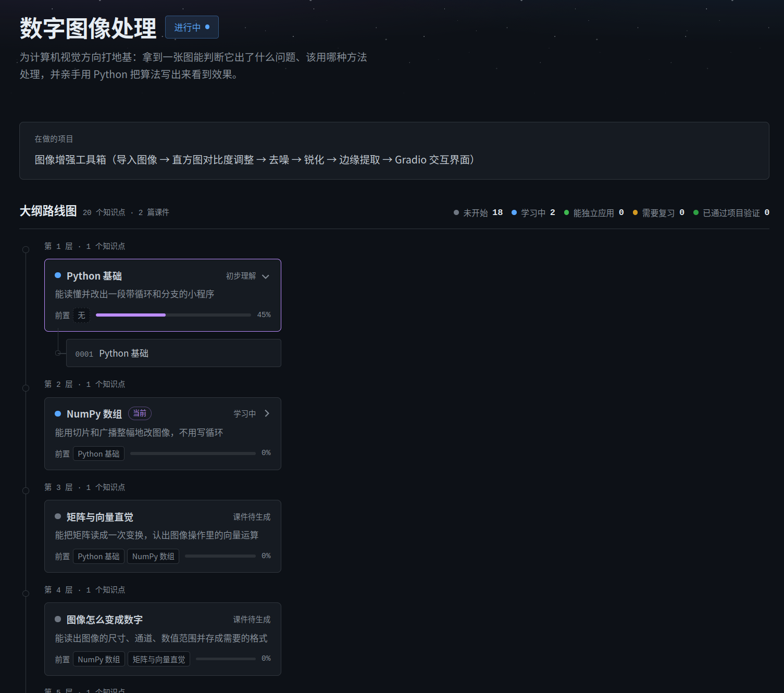784x693 pixels.
Task: Click the timeline node for 第 1 层
Action: 26,249
